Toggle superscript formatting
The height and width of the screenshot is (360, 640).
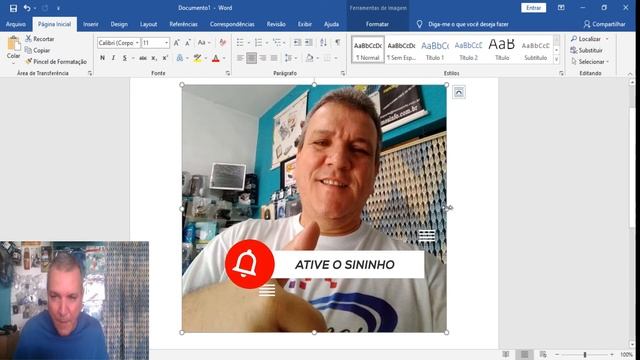(x=165, y=58)
